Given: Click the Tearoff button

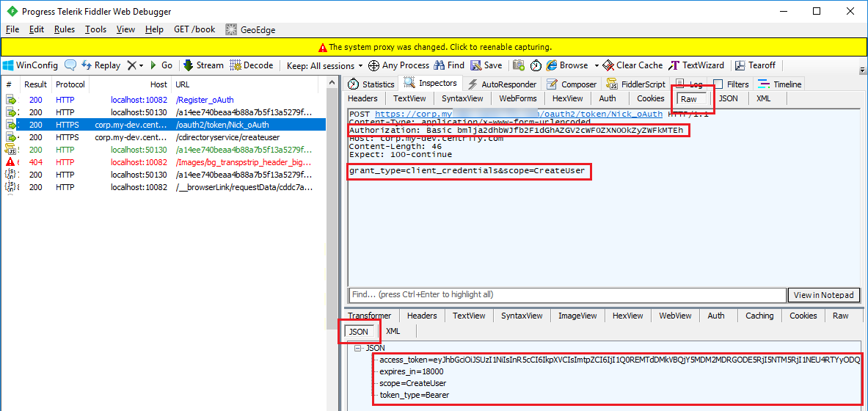Looking at the screenshot, I should (755, 65).
